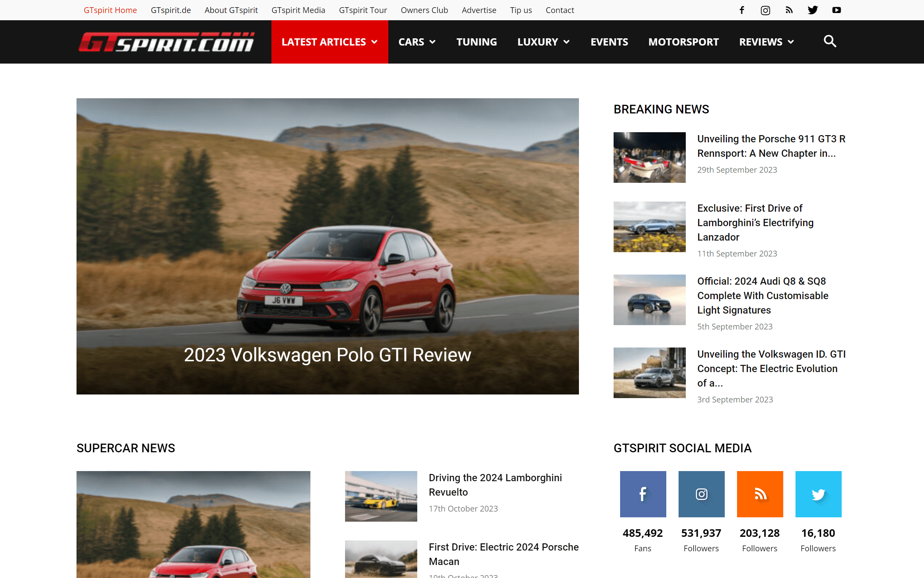The width and height of the screenshot is (924, 578).
Task: Click the 485,492 Fans count
Action: (643, 533)
